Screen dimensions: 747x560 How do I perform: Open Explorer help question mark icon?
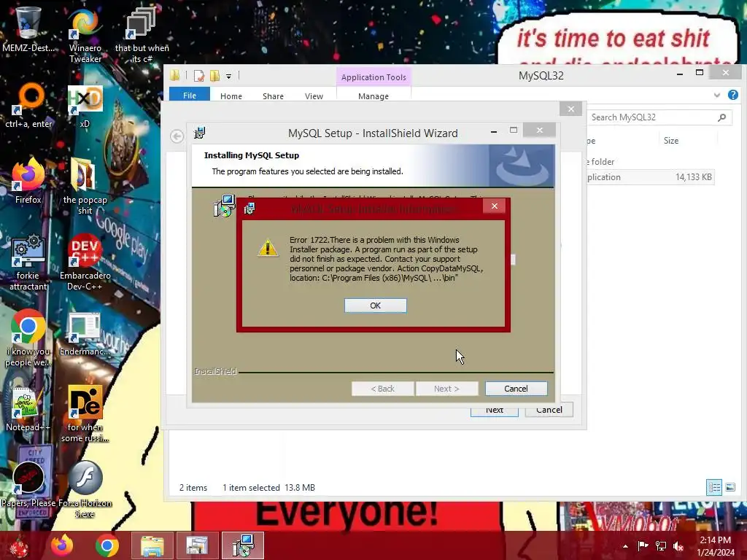[x=733, y=95]
